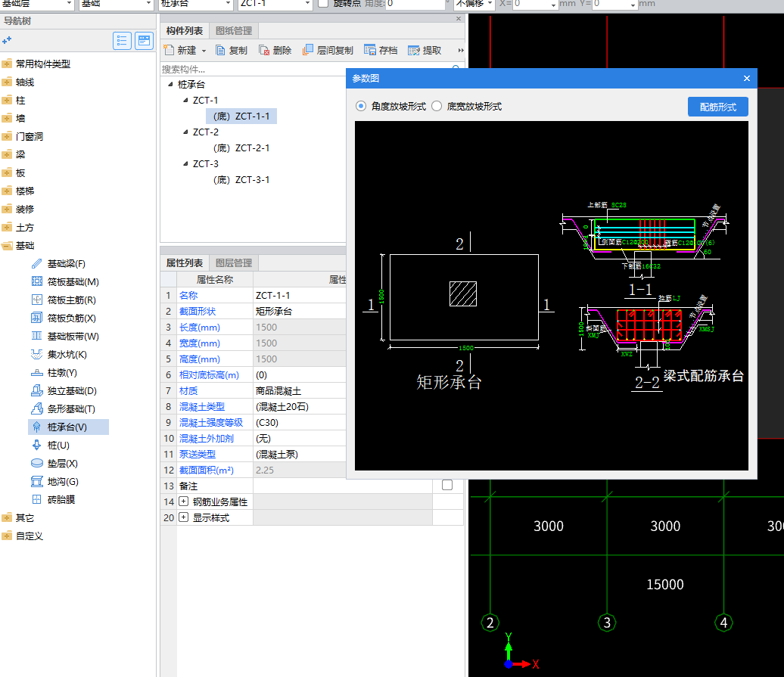Select 筏板主筋(R) main rebar item
The width and height of the screenshot is (784, 677).
(64, 300)
